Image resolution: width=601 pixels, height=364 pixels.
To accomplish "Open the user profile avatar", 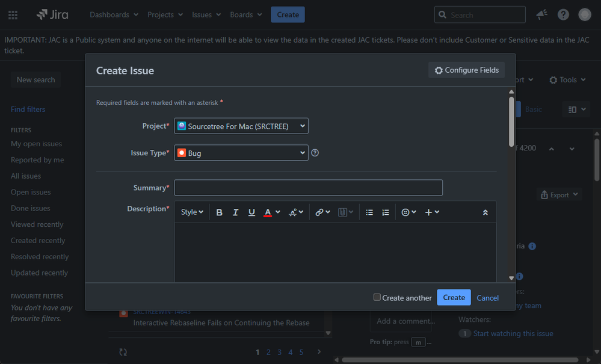I will 585,14.
